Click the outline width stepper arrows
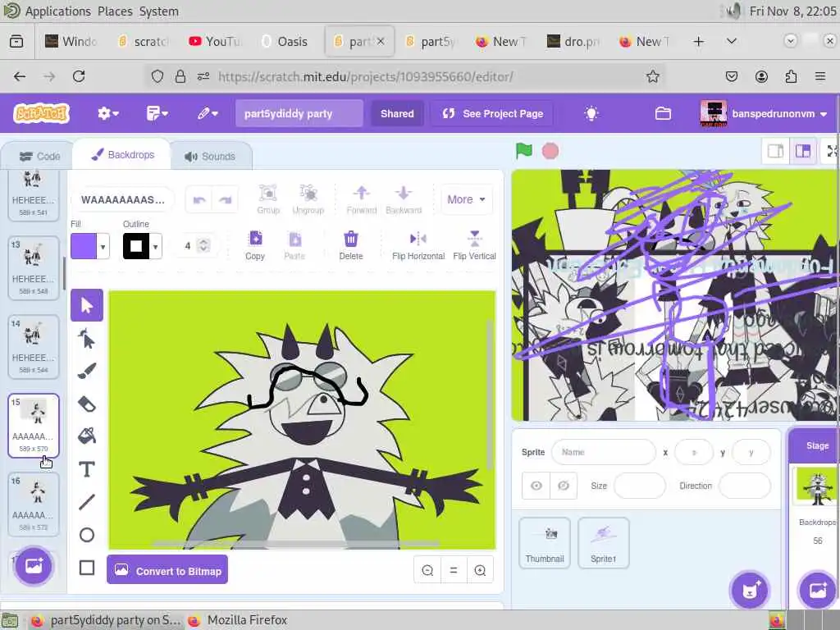The width and height of the screenshot is (840, 630). click(x=203, y=246)
